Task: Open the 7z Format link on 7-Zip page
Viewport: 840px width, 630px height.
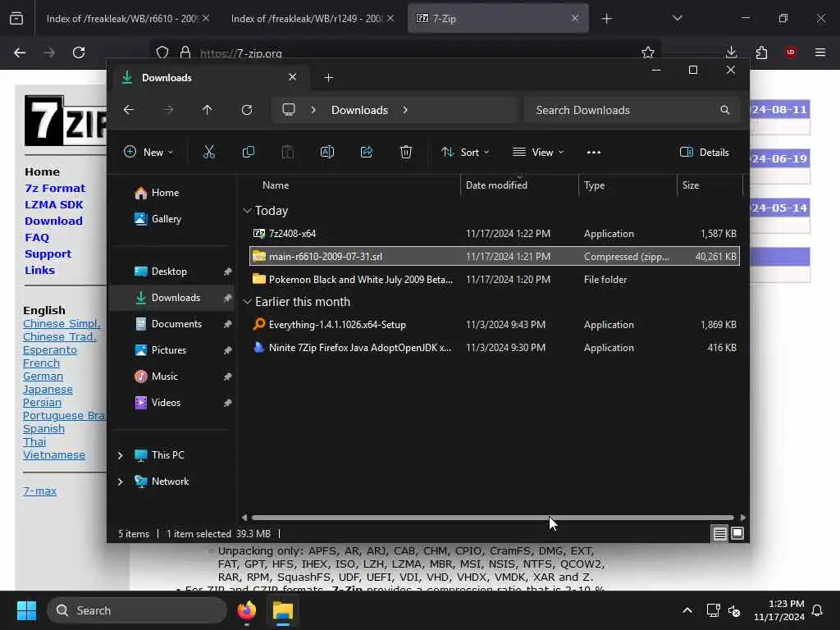Action: (x=55, y=188)
